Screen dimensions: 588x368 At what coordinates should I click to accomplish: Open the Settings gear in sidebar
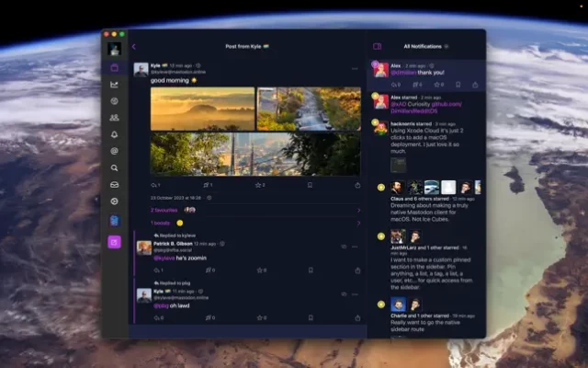coord(115,201)
